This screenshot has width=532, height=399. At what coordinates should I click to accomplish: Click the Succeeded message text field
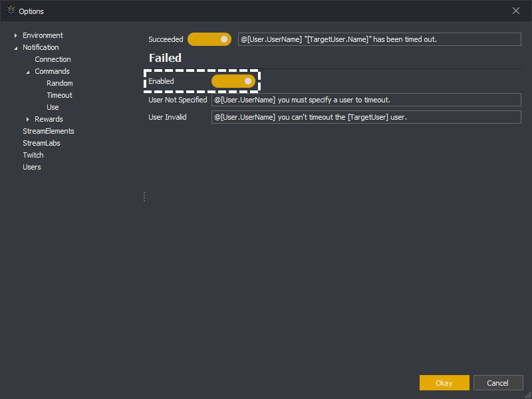379,39
